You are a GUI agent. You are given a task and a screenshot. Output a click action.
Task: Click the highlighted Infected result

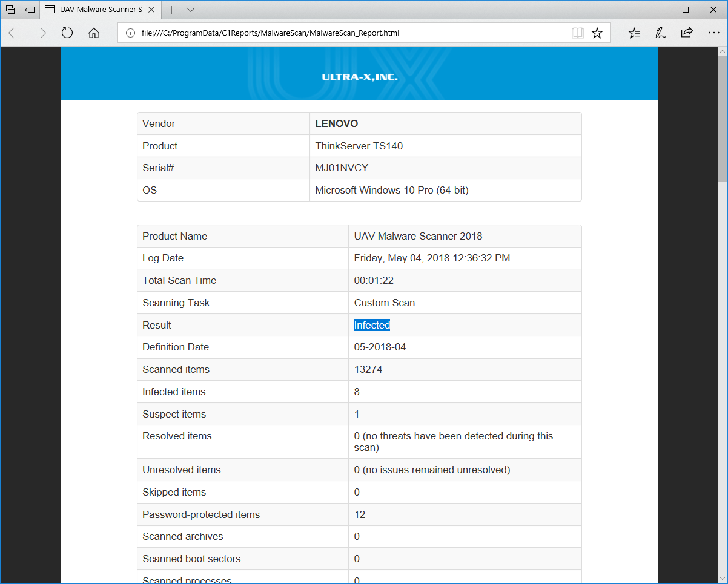tap(372, 325)
